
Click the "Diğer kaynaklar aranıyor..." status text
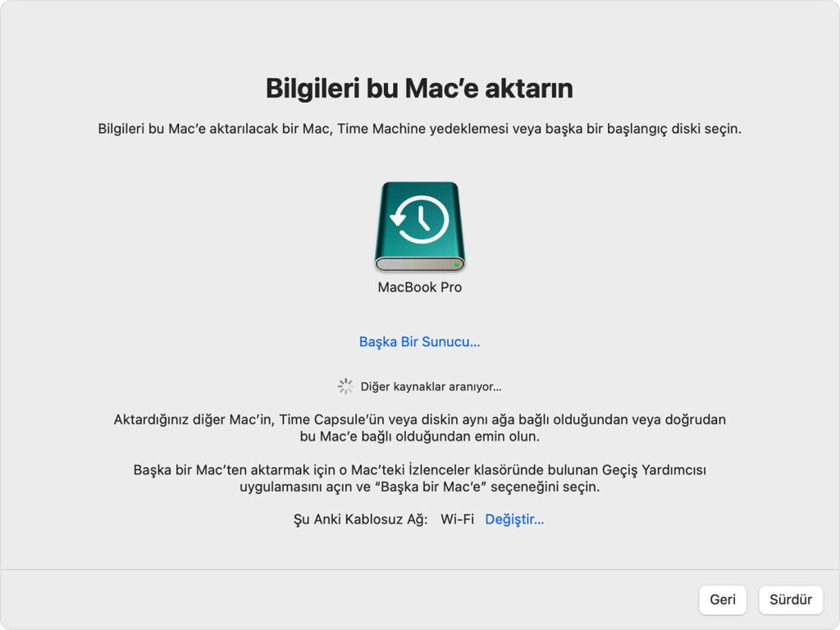(431, 386)
